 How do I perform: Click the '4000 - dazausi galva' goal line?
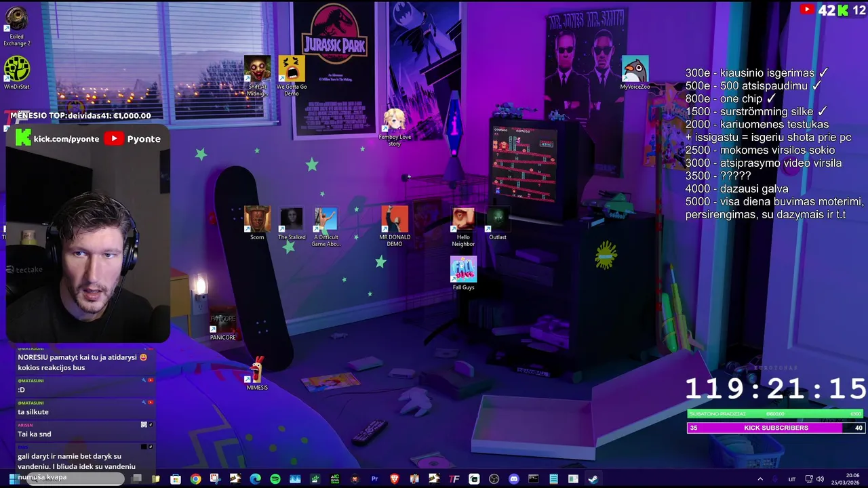[736, 188]
